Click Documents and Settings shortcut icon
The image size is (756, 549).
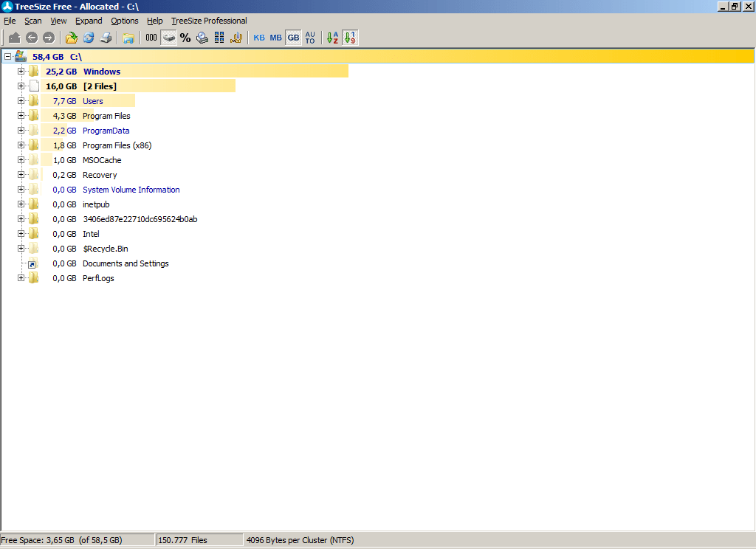pyautogui.click(x=32, y=263)
